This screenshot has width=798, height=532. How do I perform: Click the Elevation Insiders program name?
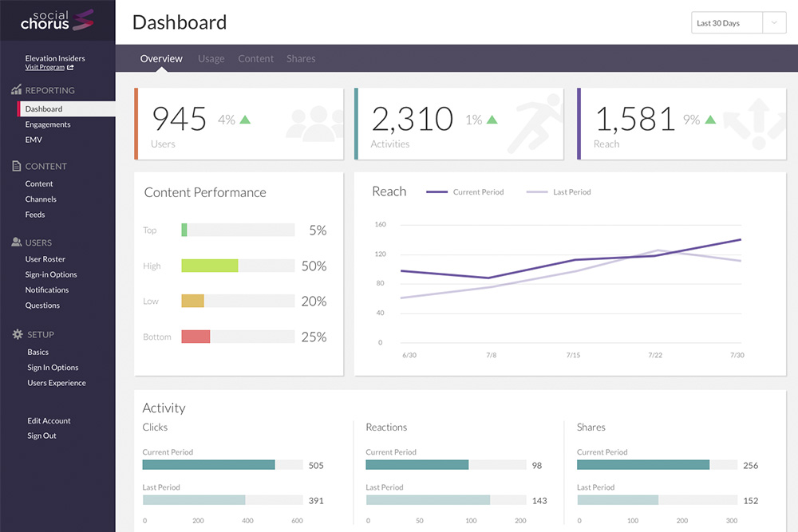coord(55,58)
